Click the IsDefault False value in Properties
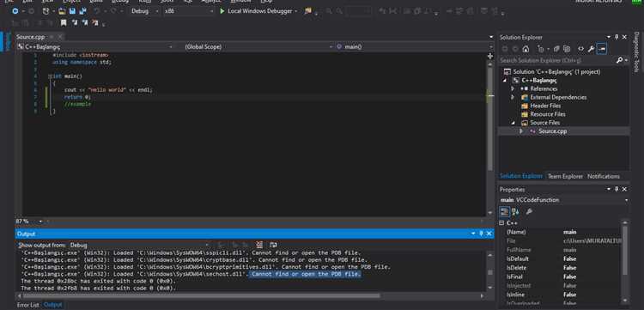Viewport: 644px width, 310px height. [x=569, y=259]
